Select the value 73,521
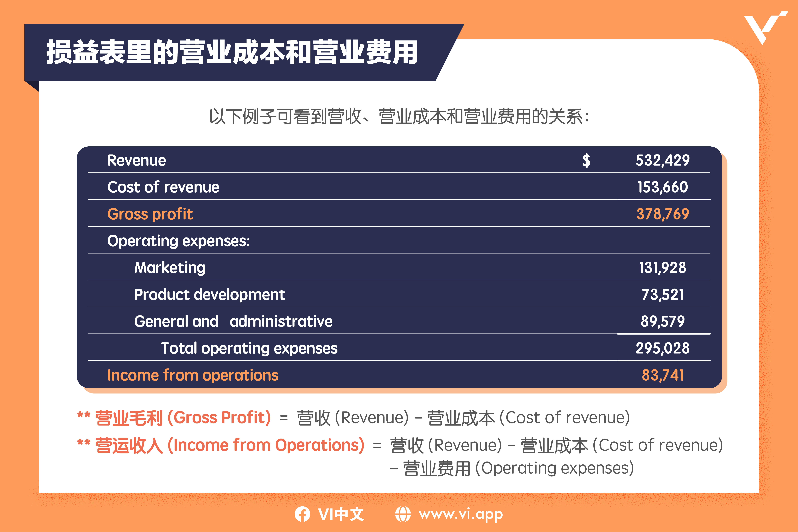 [x=663, y=295]
